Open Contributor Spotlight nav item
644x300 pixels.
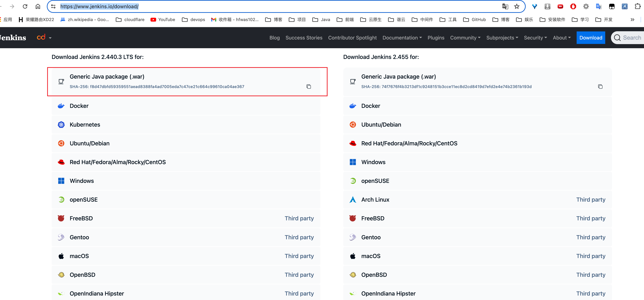[352, 38]
